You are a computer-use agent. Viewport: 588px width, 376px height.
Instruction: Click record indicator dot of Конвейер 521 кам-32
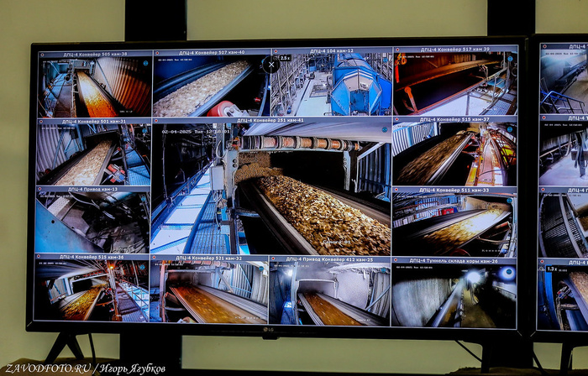click(154, 258)
